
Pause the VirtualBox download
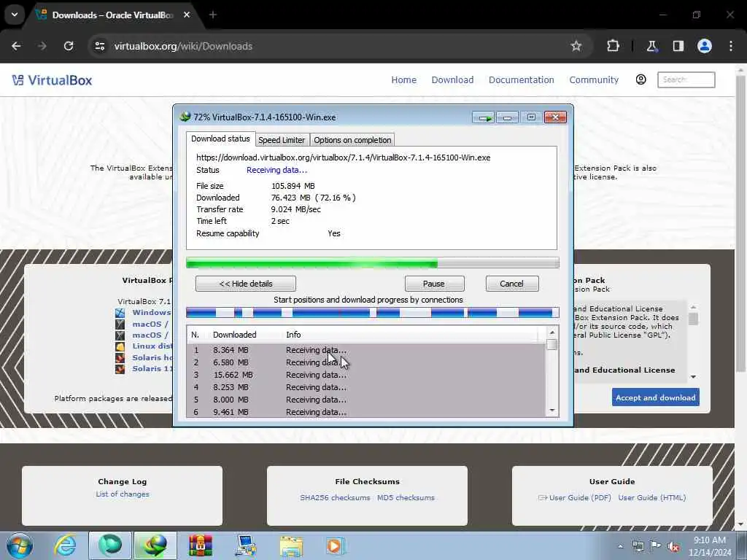point(434,284)
